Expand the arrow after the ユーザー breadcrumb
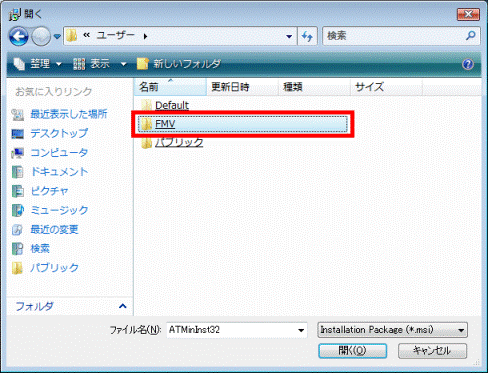The image size is (488, 373). [145, 36]
